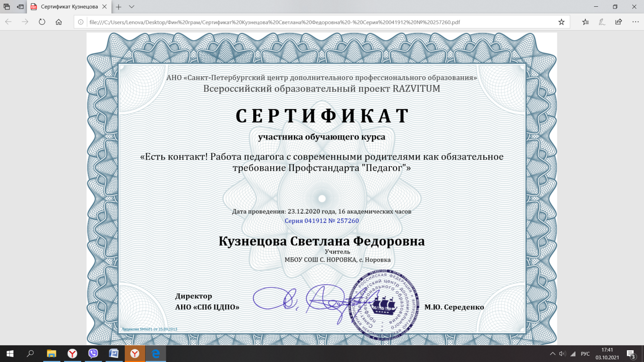Open Viber from the taskbar
This screenshot has height=362, width=644.
(x=93, y=354)
